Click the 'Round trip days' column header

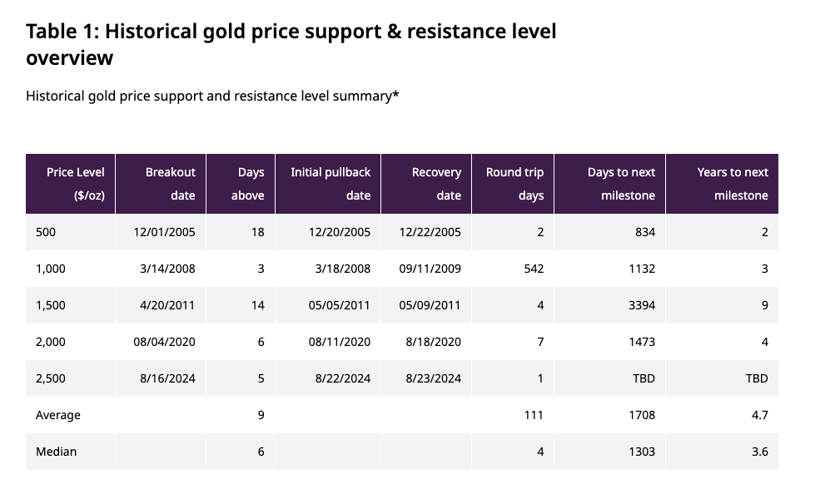pos(514,184)
